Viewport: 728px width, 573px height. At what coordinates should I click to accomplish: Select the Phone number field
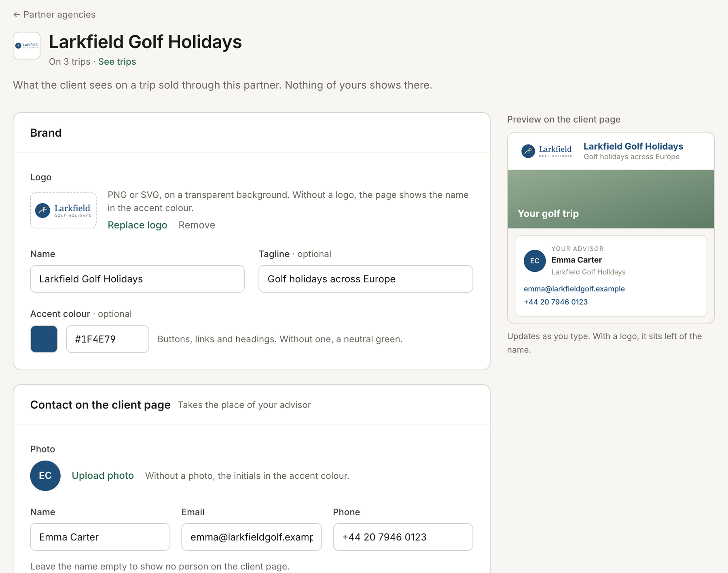pos(403,537)
